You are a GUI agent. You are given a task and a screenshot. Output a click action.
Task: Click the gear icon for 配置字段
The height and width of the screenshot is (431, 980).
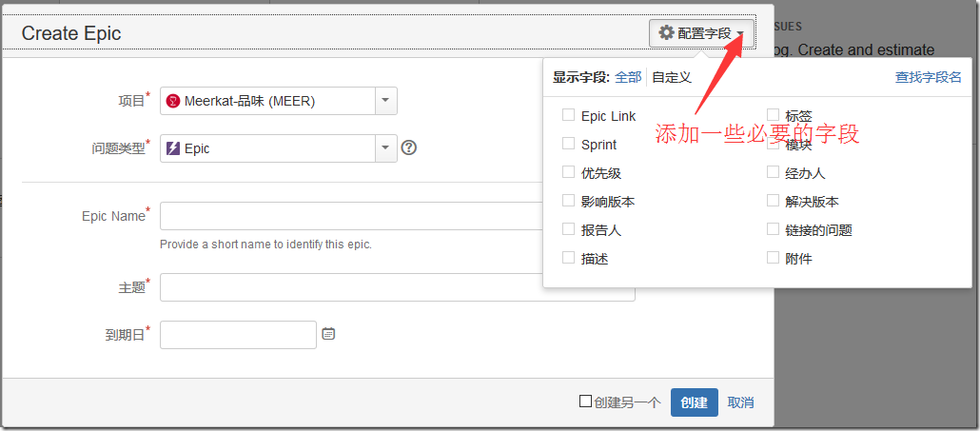666,33
